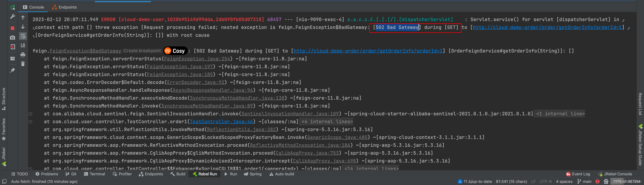Stop the running process red square

[13, 28]
